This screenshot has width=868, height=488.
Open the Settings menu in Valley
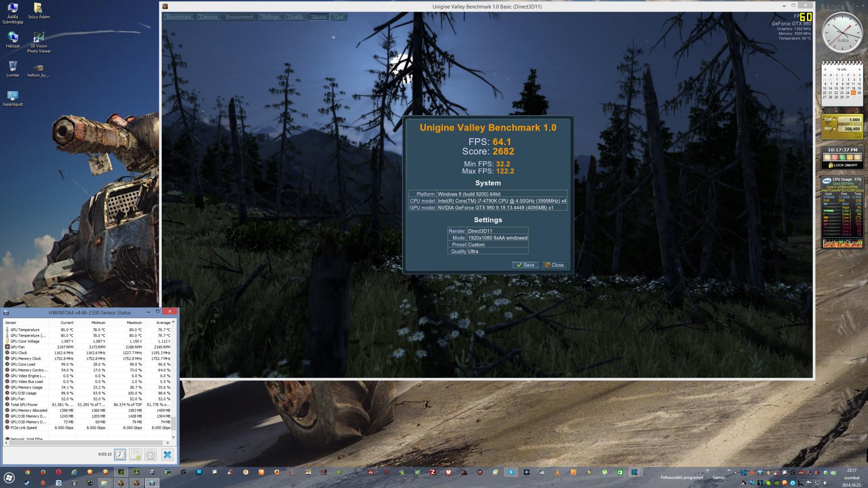coord(270,17)
